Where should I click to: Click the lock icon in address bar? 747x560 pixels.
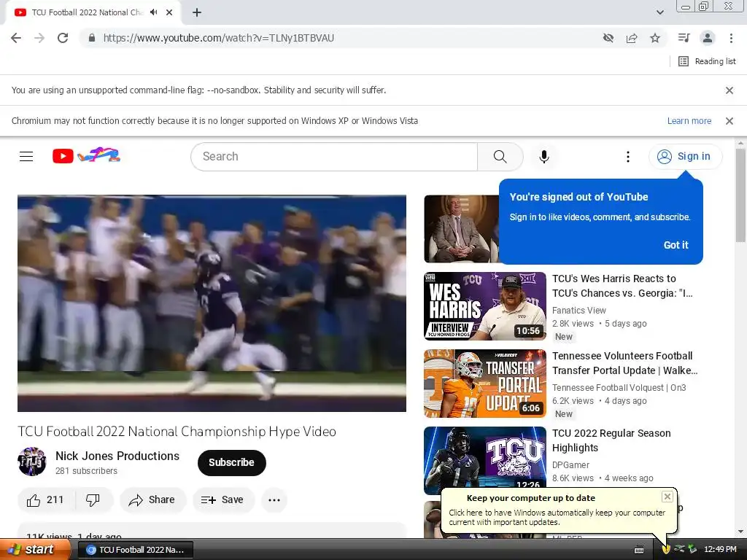(92, 38)
